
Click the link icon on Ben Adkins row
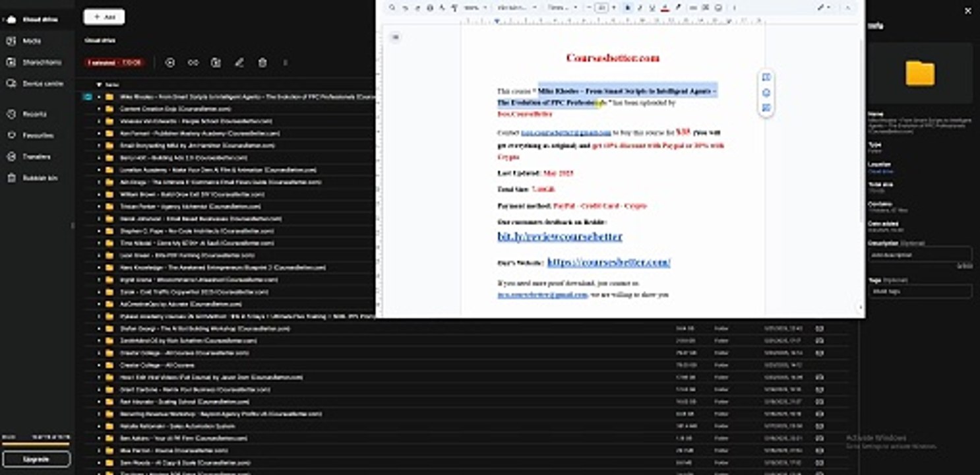point(820,438)
